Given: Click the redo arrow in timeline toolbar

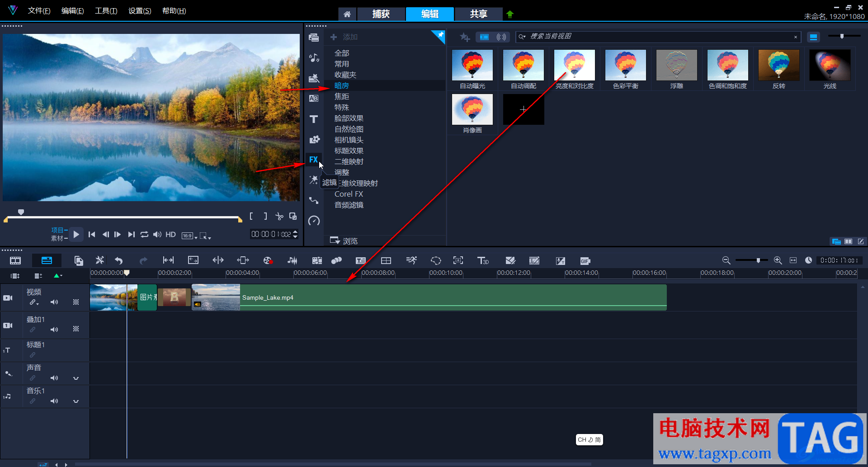Looking at the screenshot, I should point(143,260).
